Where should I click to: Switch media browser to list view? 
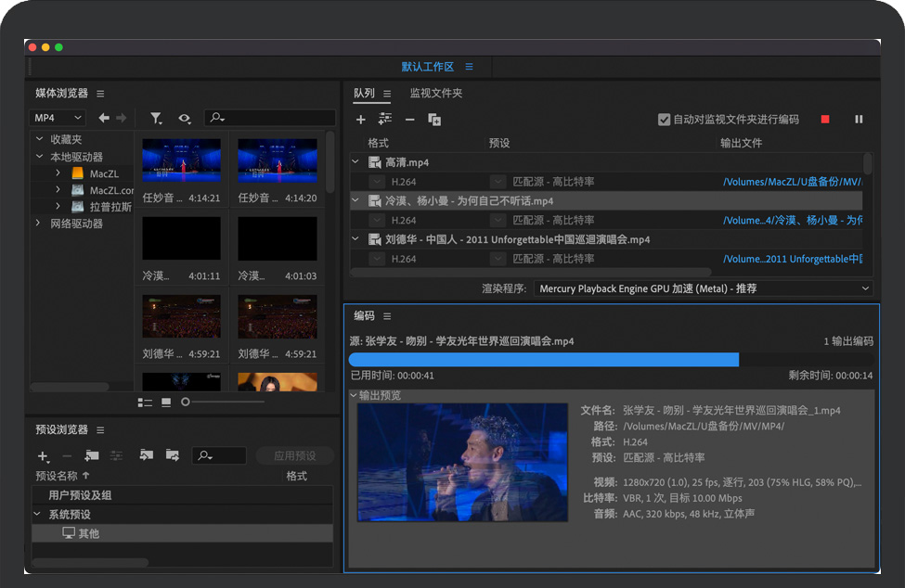coord(145,403)
